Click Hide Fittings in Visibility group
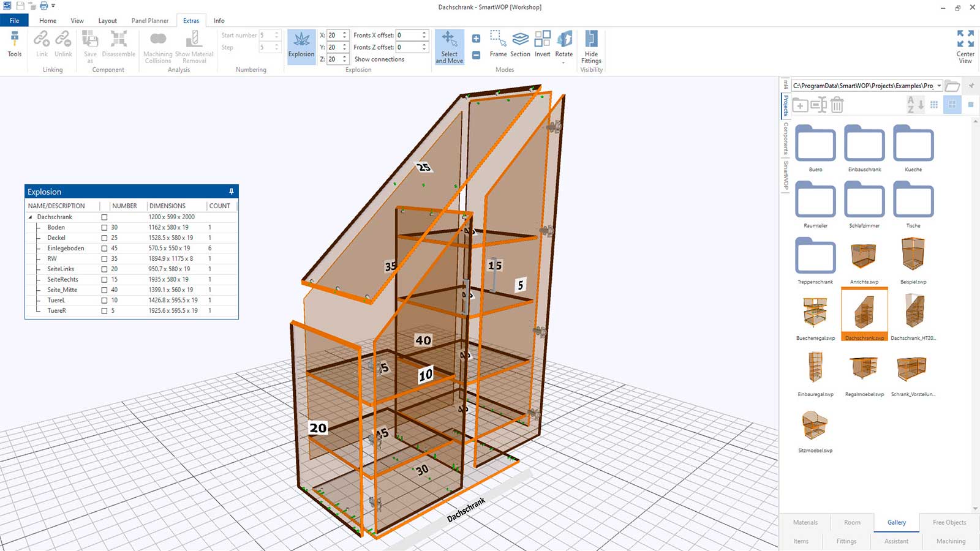Image resolution: width=980 pixels, height=551 pixels. coord(591,47)
